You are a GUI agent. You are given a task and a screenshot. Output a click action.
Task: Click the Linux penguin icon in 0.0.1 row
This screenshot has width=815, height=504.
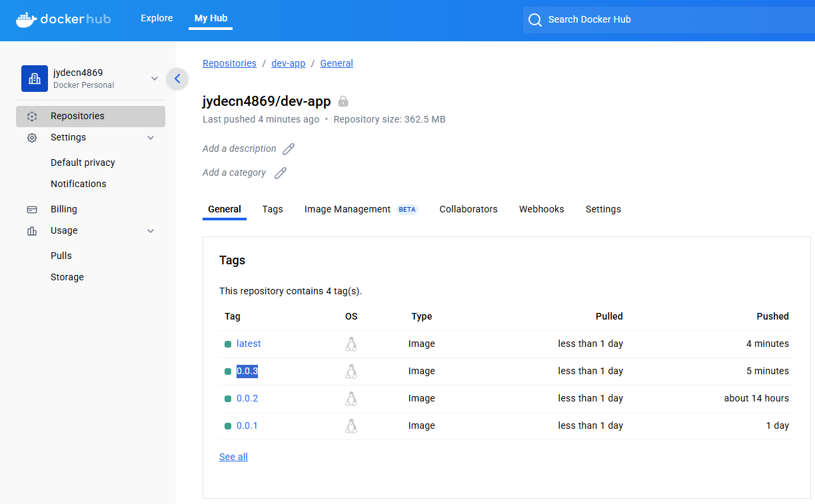pos(351,426)
